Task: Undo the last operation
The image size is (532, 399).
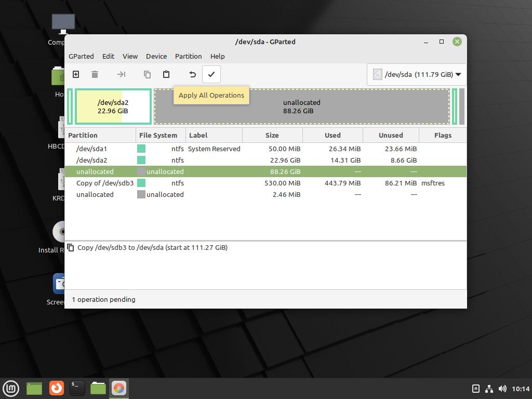Action: [x=192, y=74]
